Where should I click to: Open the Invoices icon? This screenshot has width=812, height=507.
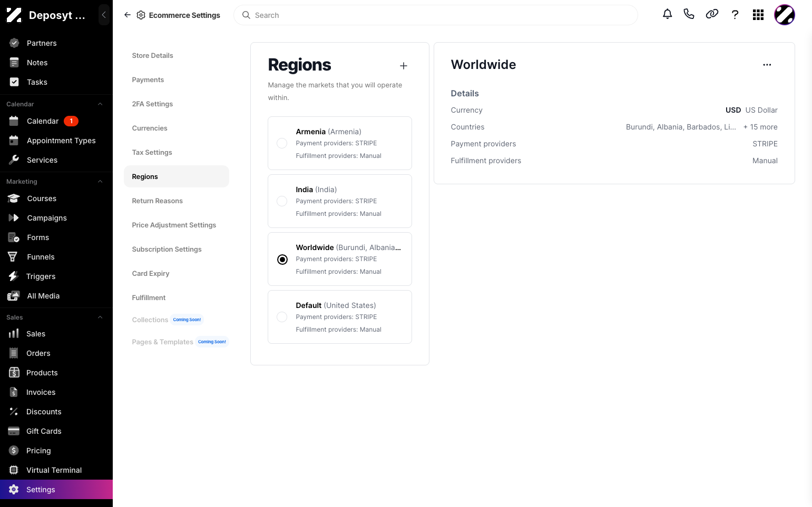(14, 392)
